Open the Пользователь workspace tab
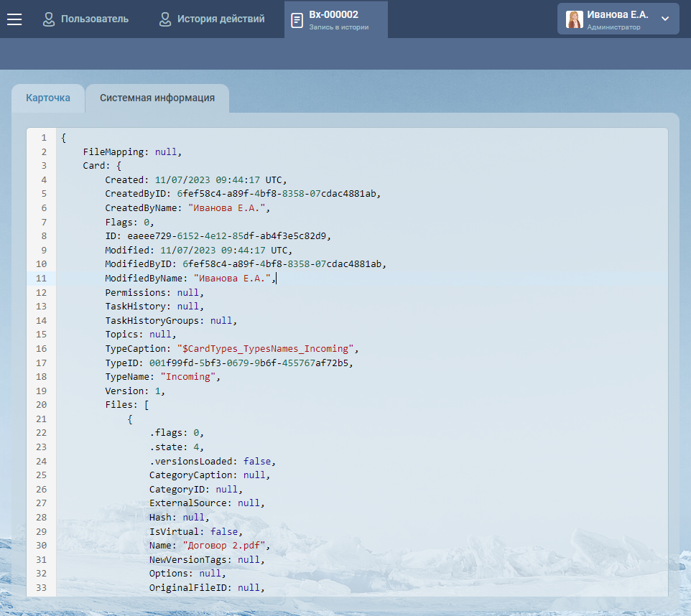The width and height of the screenshot is (691, 616). [94, 19]
